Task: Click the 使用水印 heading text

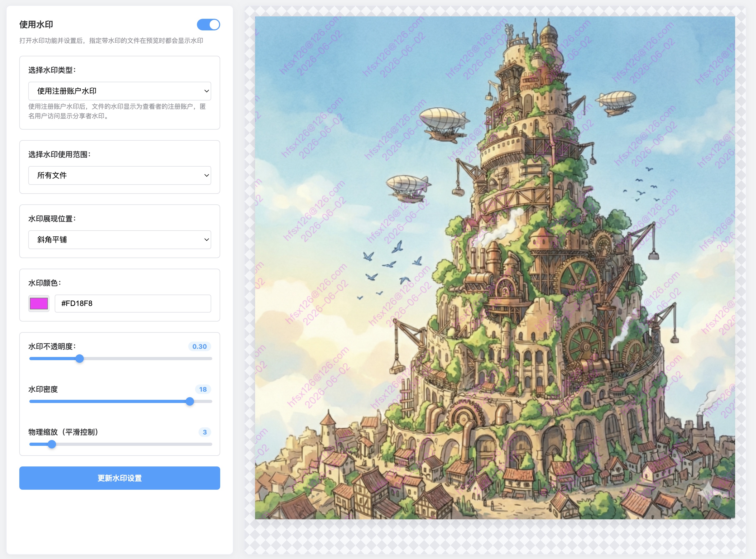Action: point(36,25)
